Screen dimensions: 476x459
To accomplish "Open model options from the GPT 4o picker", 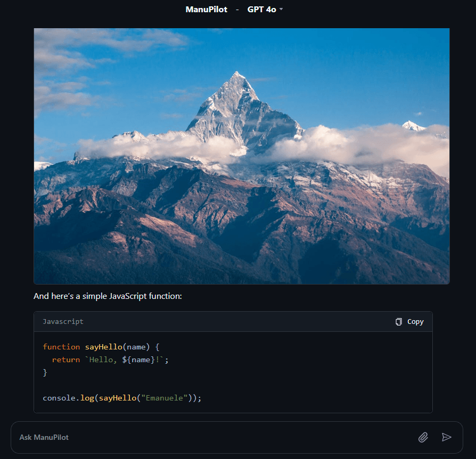I will point(265,9).
